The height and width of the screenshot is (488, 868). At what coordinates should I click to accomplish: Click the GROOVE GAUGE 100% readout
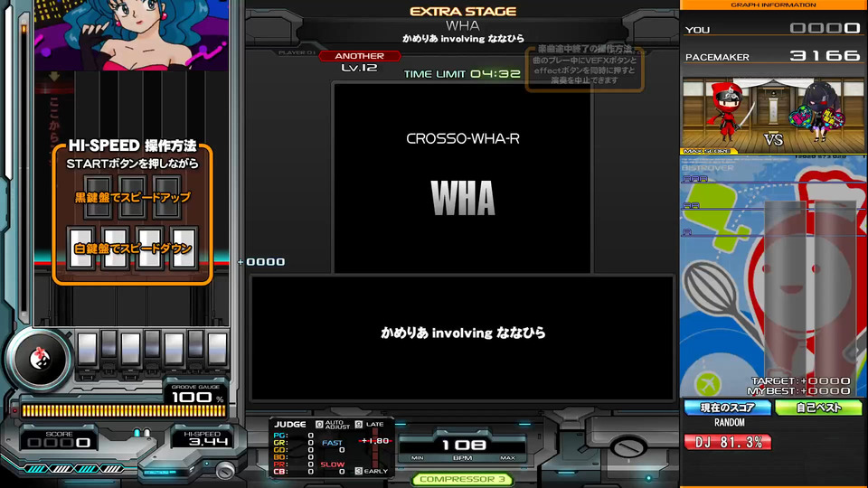coord(196,395)
